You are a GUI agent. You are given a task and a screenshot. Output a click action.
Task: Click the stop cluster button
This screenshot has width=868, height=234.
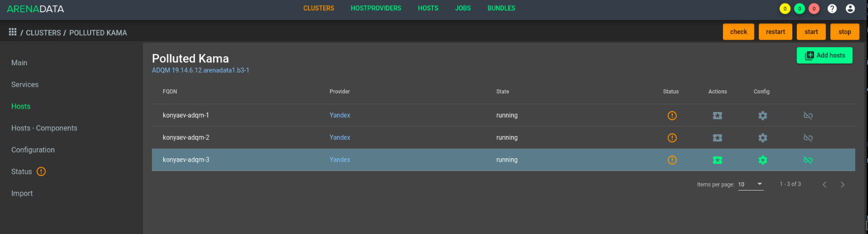pos(844,32)
